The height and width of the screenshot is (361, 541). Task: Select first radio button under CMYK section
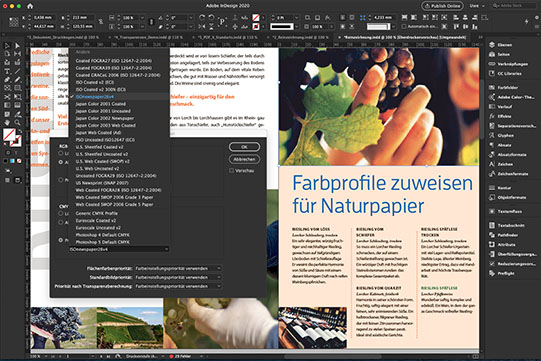[x=61, y=214]
